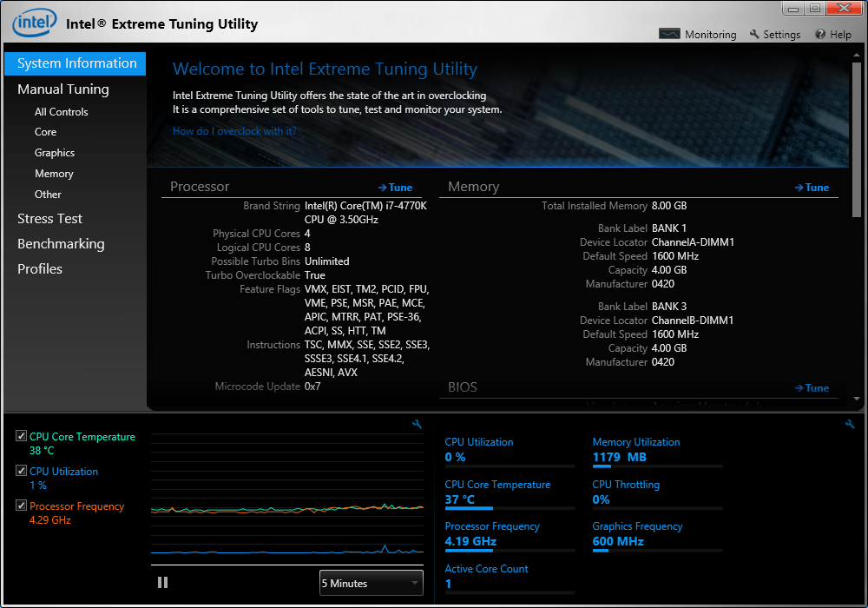The height and width of the screenshot is (608, 868).
Task: Click Brand String i7-4770K value
Action: pyautogui.click(x=365, y=213)
